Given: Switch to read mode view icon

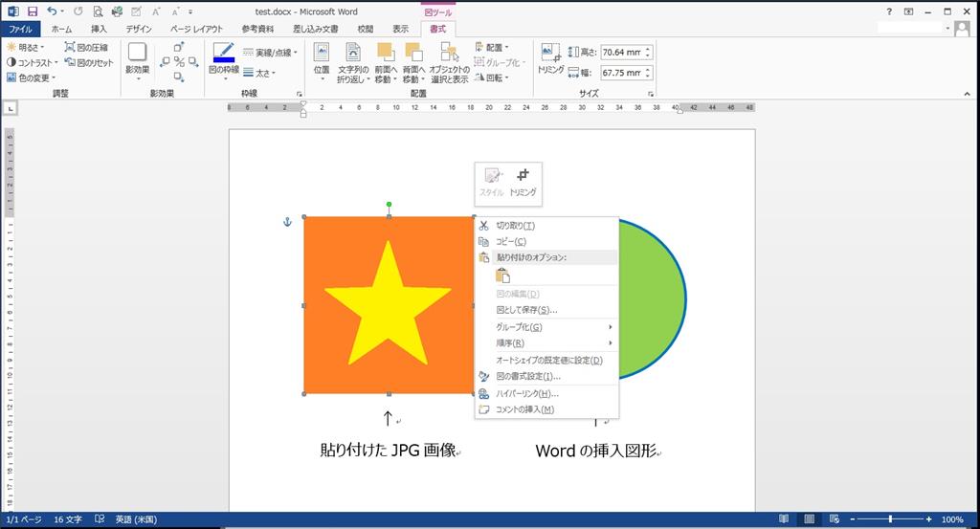Looking at the screenshot, I should (784, 519).
